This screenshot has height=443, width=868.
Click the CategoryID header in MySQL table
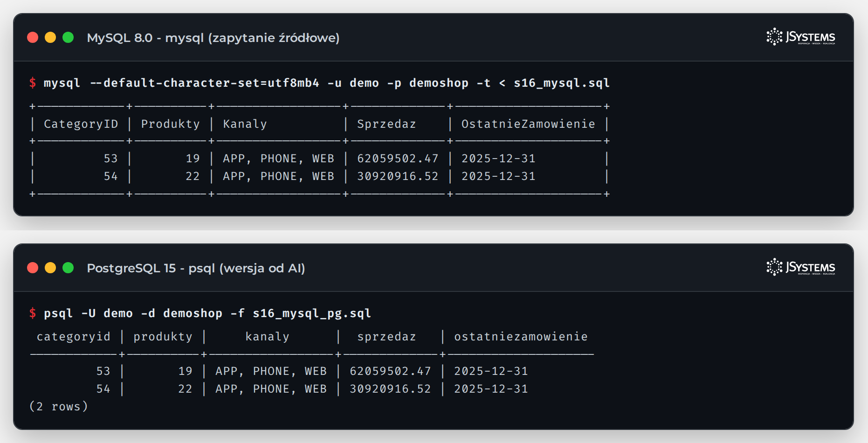[x=81, y=124]
